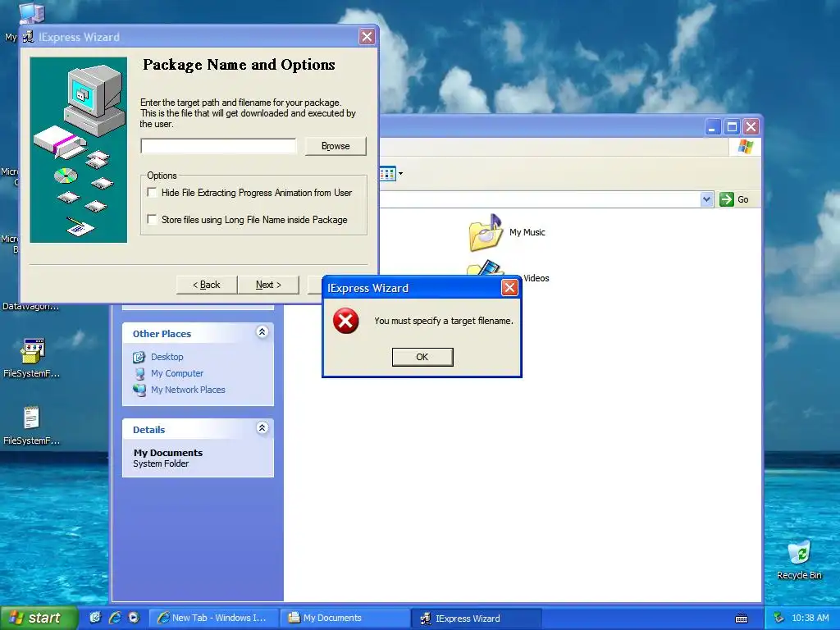Image resolution: width=840 pixels, height=630 pixels.
Task: Close the IExpress error message dialog
Action: [509, 288]
